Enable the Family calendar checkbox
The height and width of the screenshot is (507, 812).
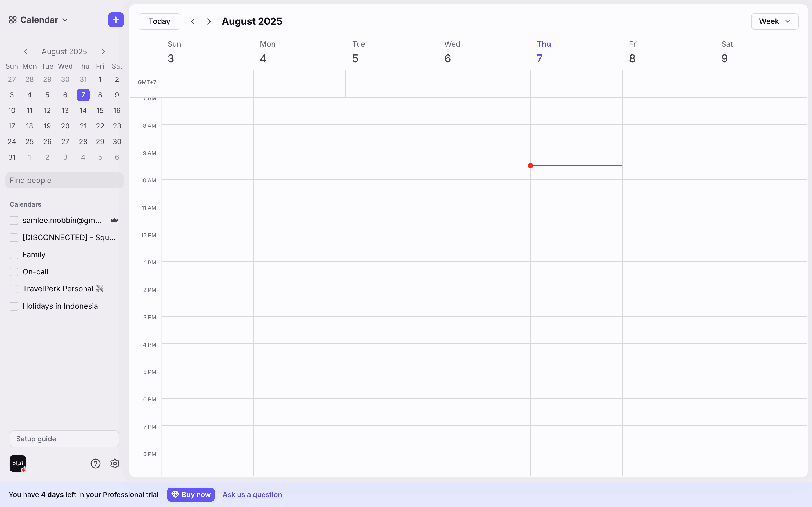(14, 255)
